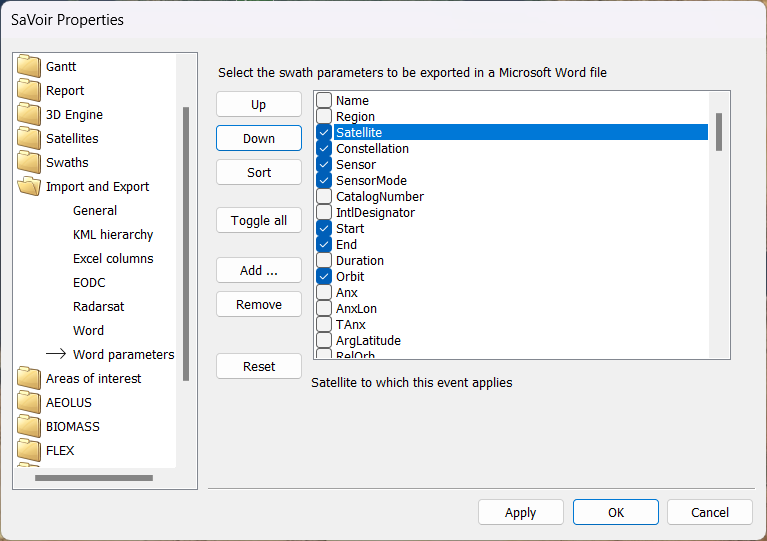Click the Areas of interest folder icon
The image size is (767, 541).
point(29,379)
